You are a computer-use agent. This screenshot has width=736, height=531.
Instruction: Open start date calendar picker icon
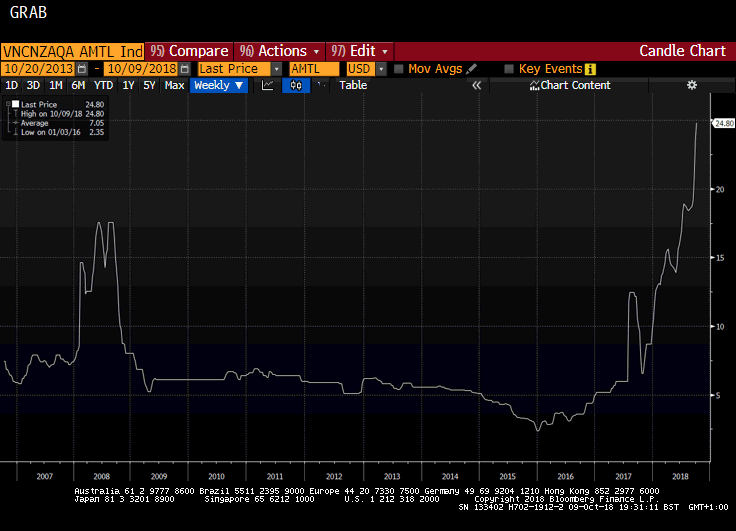(x=82, y=69)
